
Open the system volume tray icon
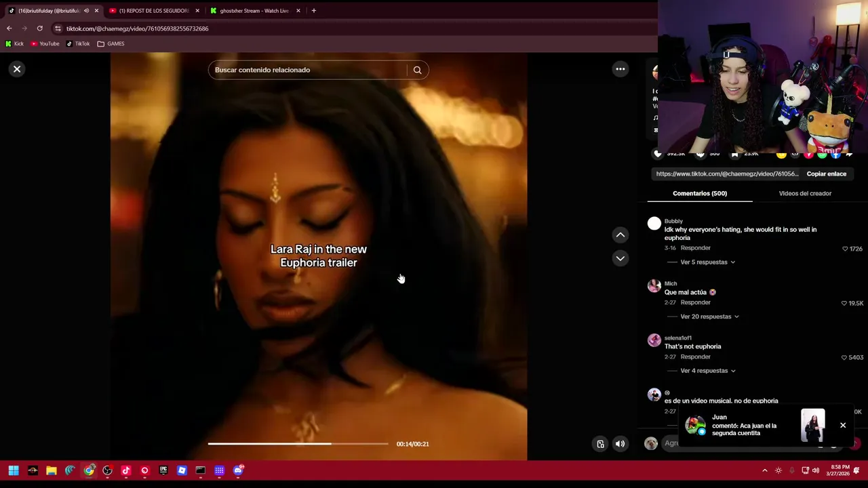click(x=816, y=470)
